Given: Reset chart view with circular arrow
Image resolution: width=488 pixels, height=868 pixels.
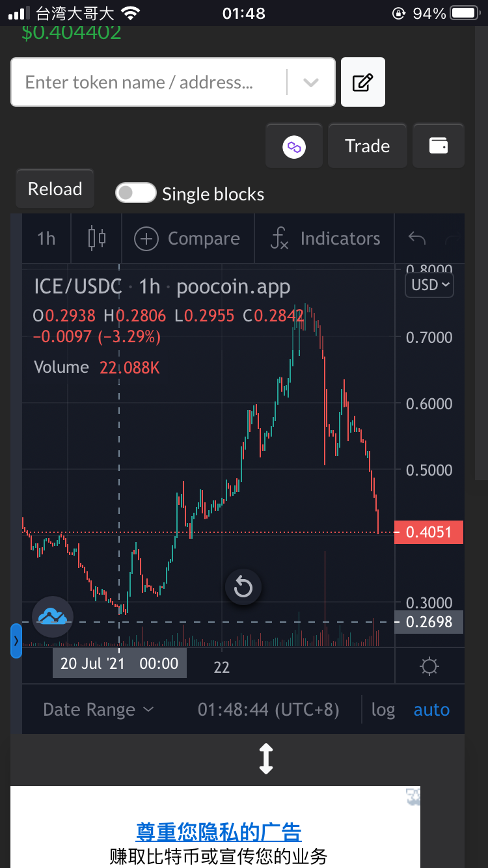Looking at the screenshot, I should coord(243,587).
